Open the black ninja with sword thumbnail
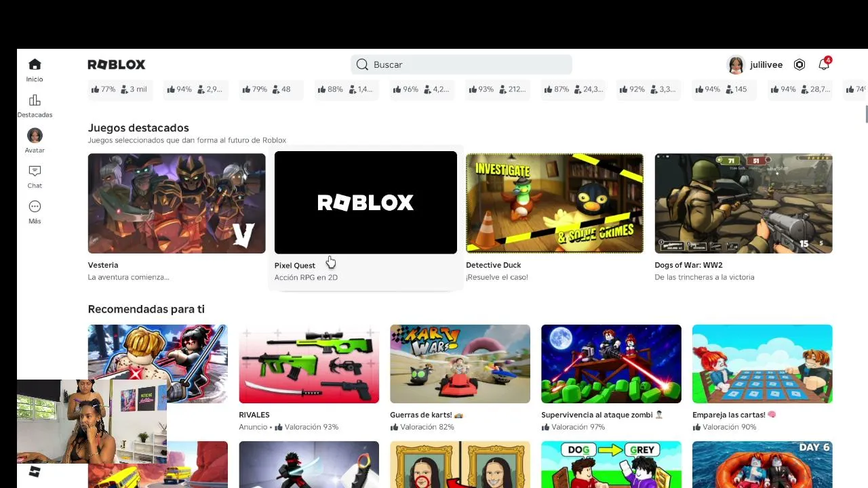This screenshot has height=488, width=868. [309, 464]
